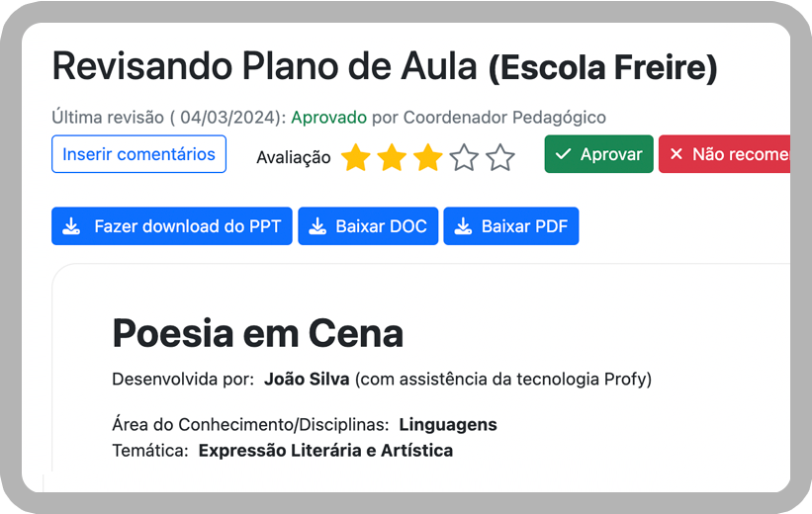
Task: Click download icon beside Baixar DOC
Action: point(317,226)
